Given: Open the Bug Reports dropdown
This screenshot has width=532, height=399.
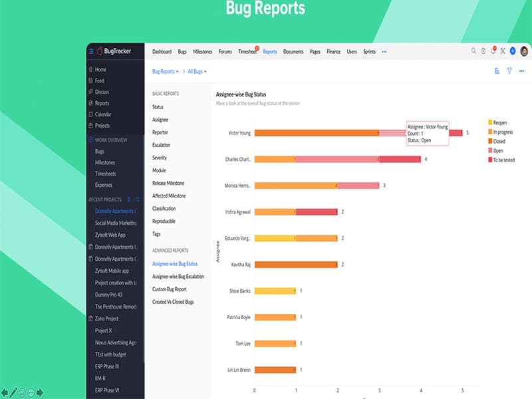Looking at the screenshot, I should point(165,70).
